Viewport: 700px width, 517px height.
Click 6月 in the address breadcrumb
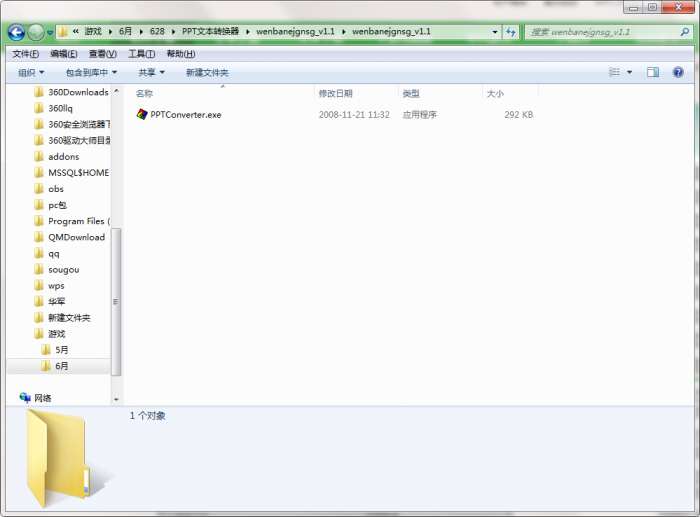pyautogui.click(x=125, y=32)
